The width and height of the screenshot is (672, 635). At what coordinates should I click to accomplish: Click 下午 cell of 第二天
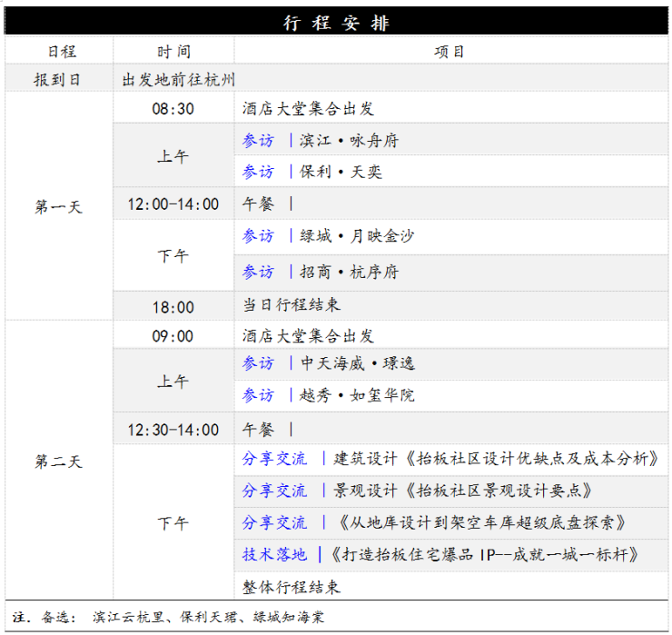coord(173,521)
